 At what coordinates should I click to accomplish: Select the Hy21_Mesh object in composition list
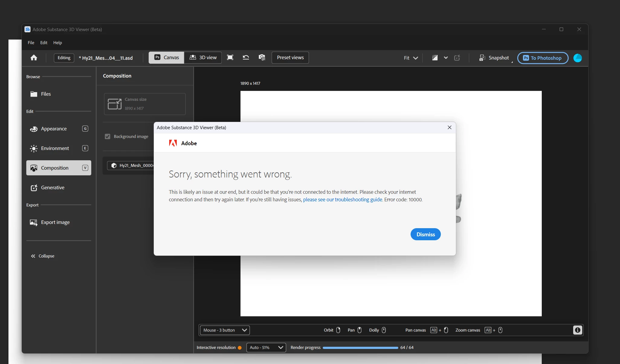133,165
